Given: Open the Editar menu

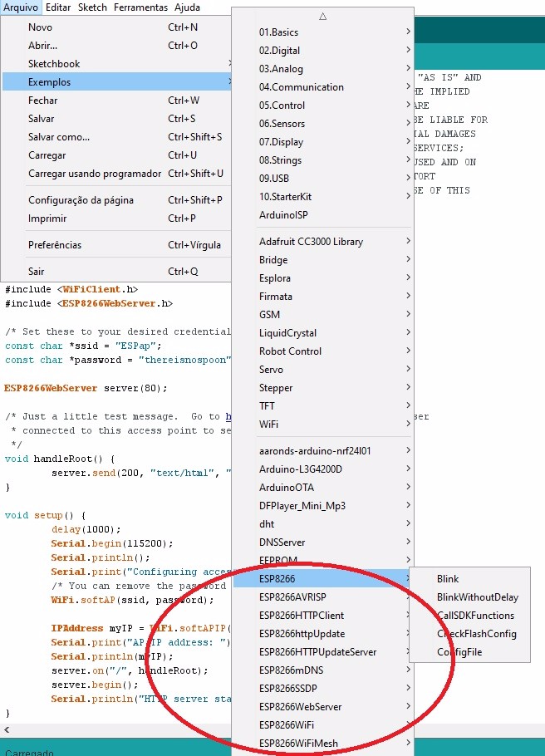Looking at the screenshot, I should (x=58, y=7).
